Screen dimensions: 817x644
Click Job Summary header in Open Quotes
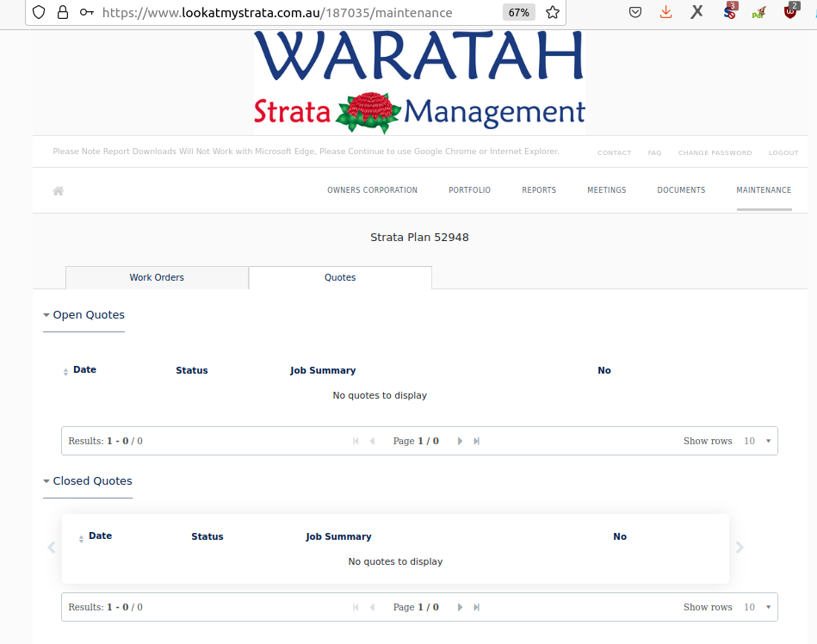[x=323, y=370]
